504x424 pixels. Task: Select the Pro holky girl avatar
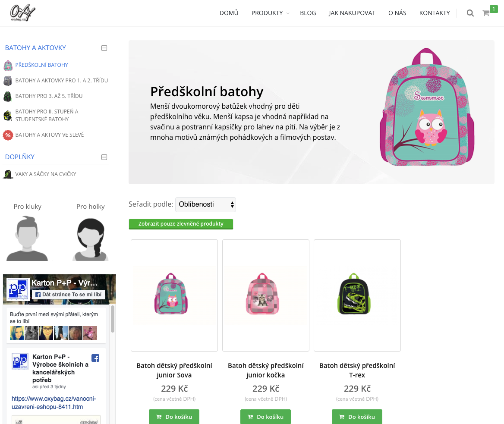pyautogui.click(x=91, y=239)
